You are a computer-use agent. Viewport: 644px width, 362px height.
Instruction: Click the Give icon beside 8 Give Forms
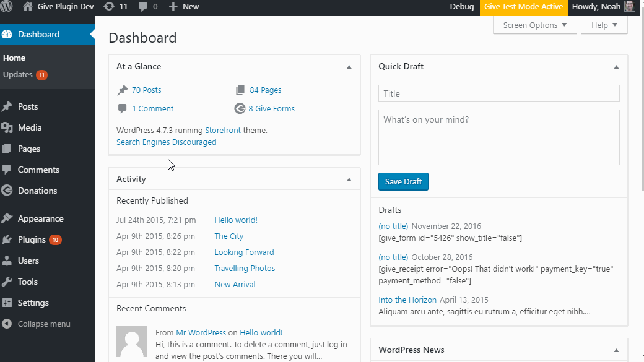pyautogui.click(x=240, y=108)
